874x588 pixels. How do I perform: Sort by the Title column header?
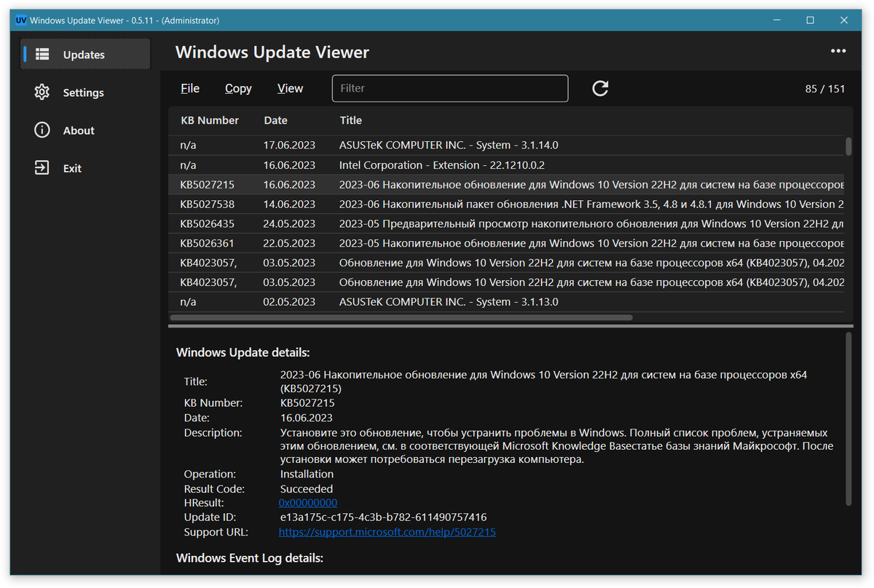351,120
